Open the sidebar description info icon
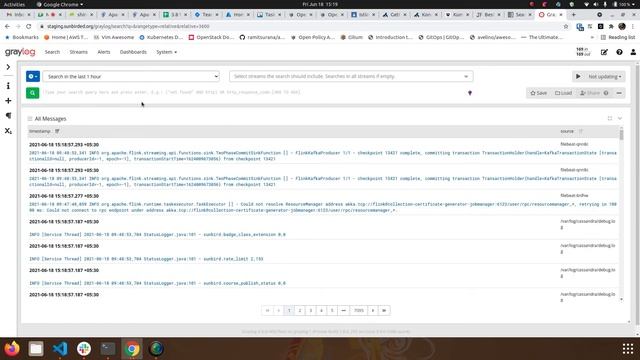The image size is (640, 360). [x=8, y=86]
